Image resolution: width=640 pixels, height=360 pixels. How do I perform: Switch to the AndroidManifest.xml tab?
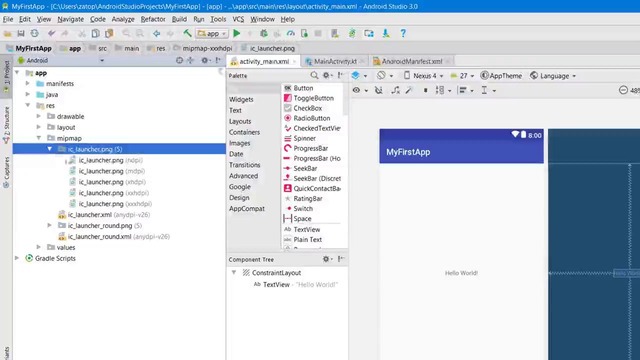pos(412,61)
